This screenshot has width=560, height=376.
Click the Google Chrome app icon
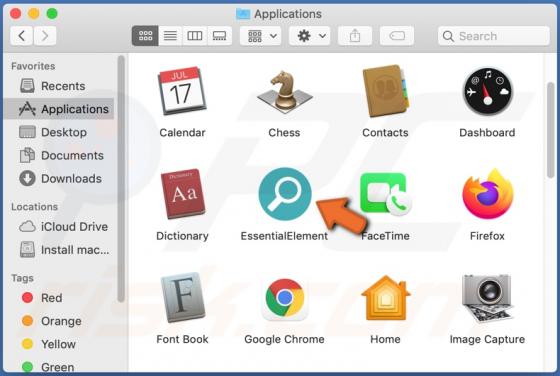coord(285,298)
